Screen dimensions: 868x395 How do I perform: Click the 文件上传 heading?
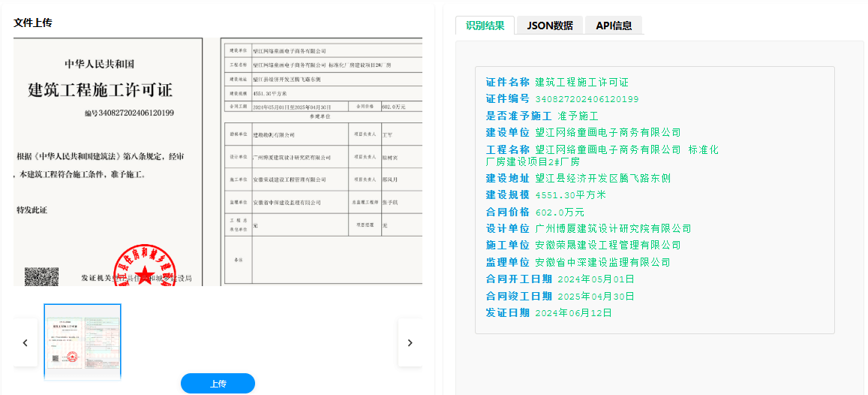[x=33, y=23]
